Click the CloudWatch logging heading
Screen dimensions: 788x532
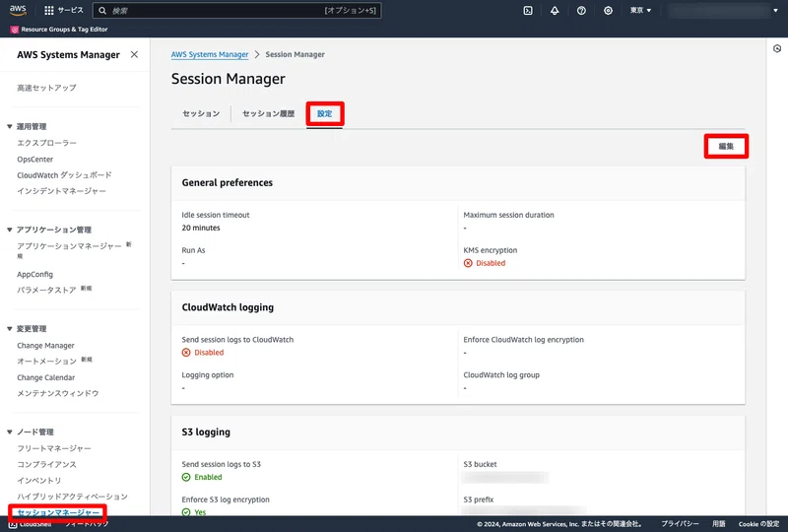228,307
